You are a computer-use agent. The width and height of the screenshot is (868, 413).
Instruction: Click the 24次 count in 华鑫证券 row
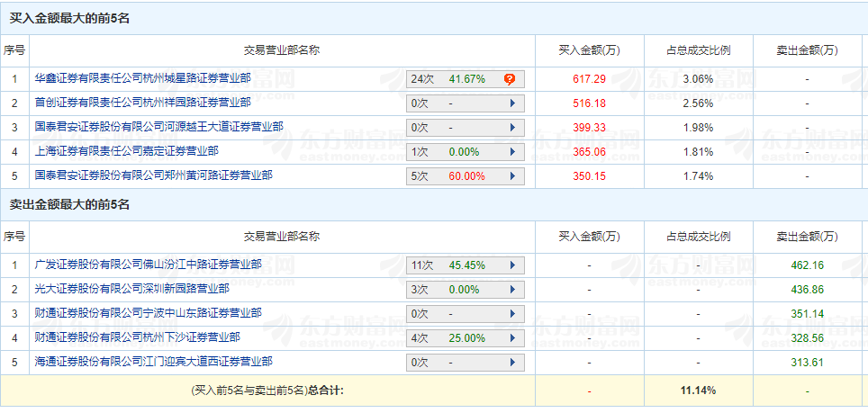[x=421, y=79]
